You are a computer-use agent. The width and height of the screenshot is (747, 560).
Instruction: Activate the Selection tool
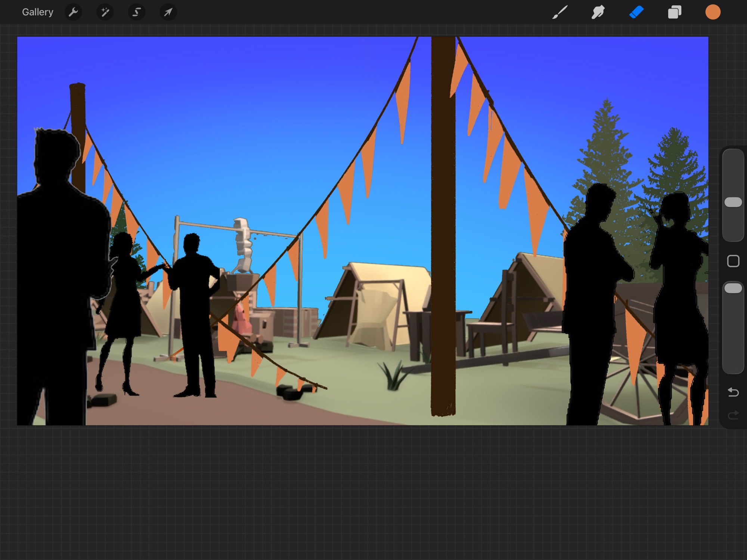(137, 12)
